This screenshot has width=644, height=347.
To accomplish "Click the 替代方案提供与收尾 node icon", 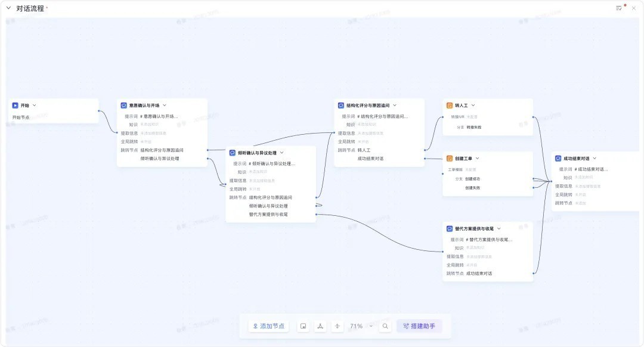I will 448,228.
